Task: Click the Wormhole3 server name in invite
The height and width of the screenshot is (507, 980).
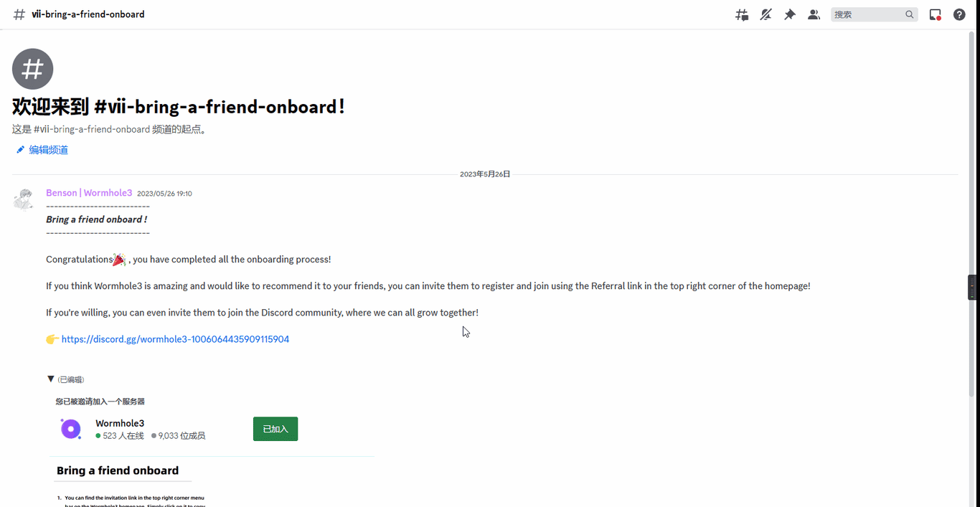Action: 120,423
